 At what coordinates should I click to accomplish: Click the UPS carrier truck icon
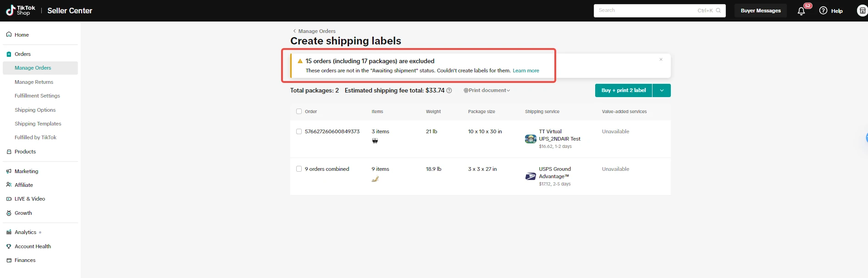coord(531,139)
